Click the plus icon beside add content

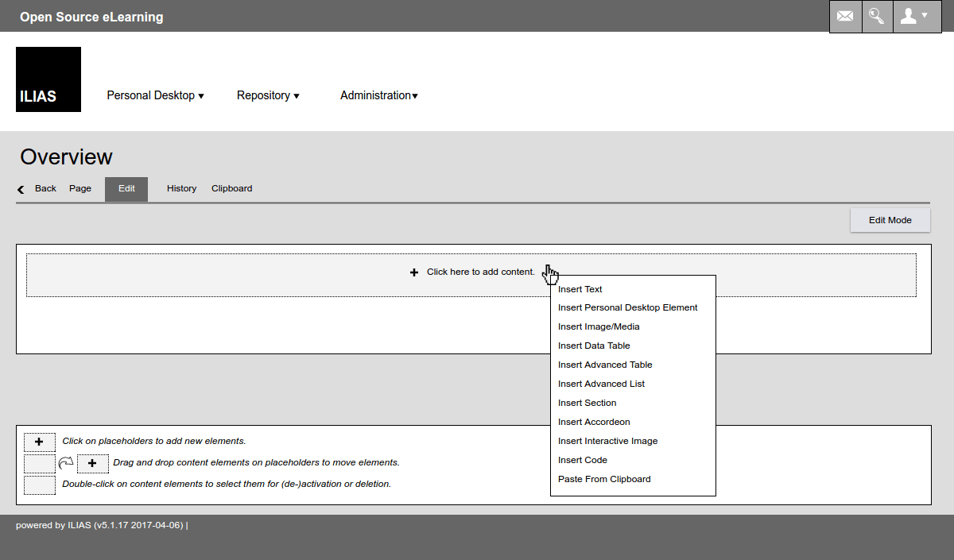(x=413, y=272)
